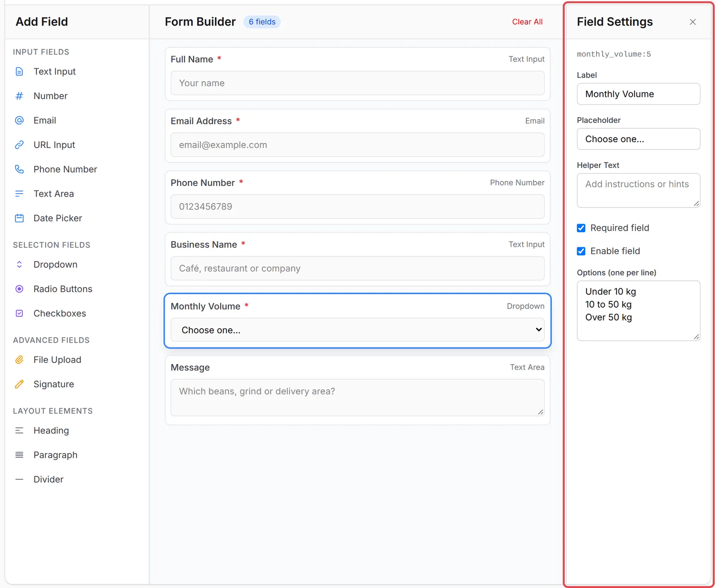This screenshot has height=588, width=716.
Task: Click the Paragraph lines icon
Action: (19, 455)
